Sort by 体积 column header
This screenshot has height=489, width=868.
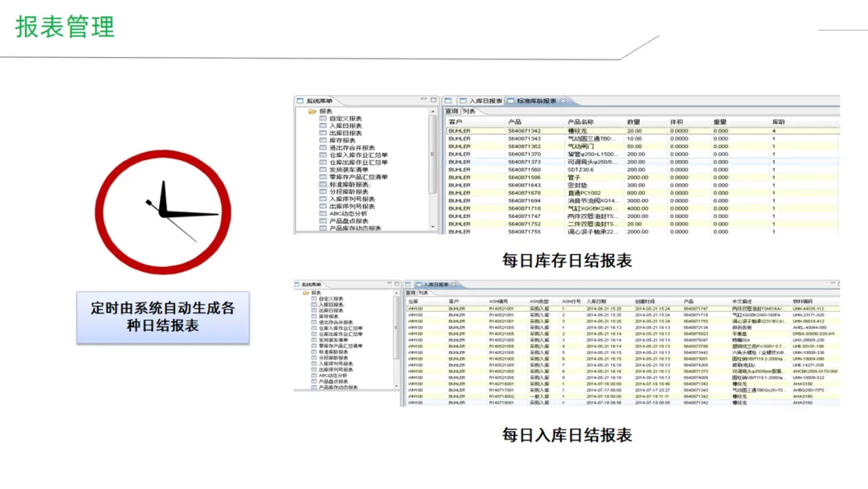677,121
